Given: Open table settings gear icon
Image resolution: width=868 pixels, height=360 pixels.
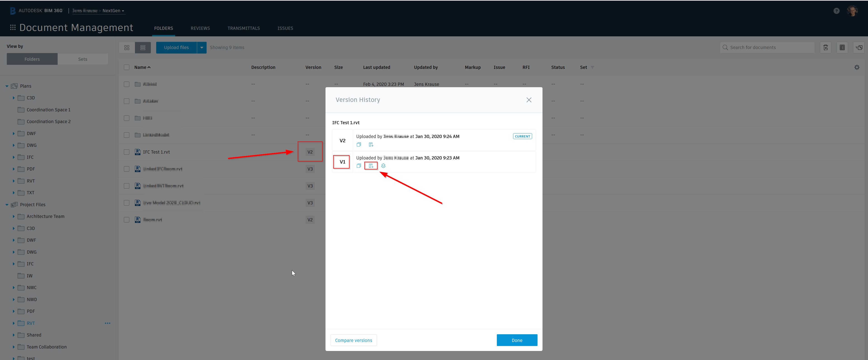Looking at the screenshot, I should coord(856,67).
